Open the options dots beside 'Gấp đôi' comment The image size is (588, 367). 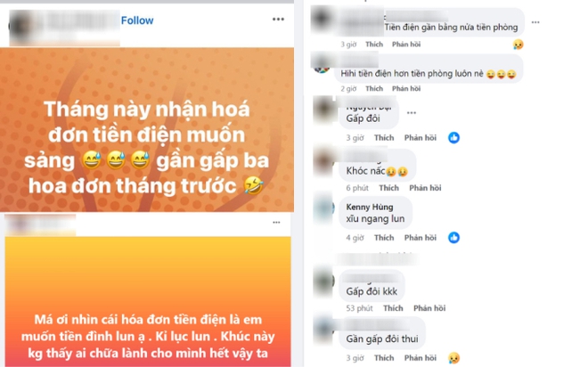point(412,112)
